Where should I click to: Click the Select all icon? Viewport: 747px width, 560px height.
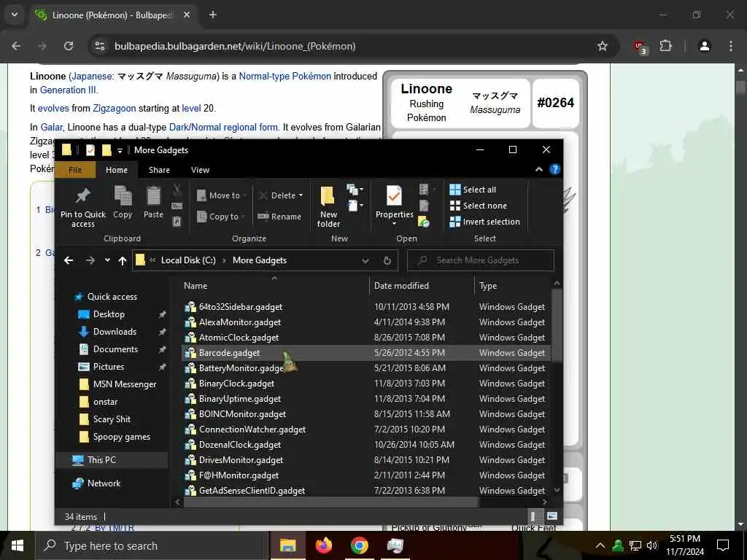point(455,190)
